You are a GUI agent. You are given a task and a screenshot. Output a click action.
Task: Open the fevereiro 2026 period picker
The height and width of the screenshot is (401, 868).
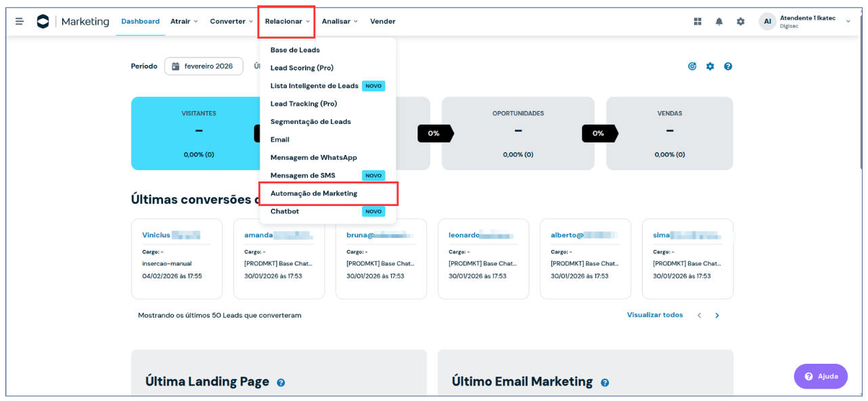click(x=204, y=66)
